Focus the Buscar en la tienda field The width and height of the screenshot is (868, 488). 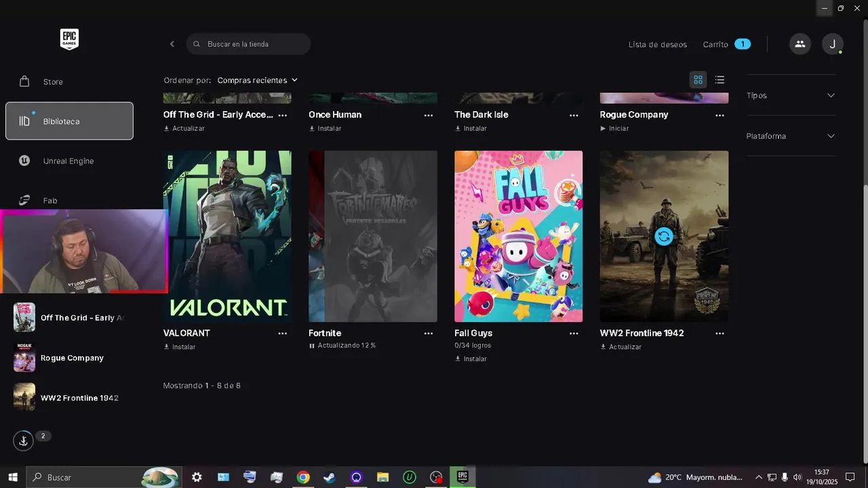click(248, 44)
